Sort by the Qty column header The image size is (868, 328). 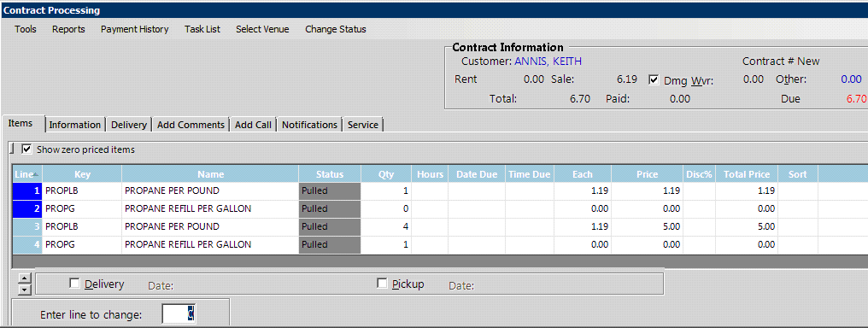(x=386, y=174)
